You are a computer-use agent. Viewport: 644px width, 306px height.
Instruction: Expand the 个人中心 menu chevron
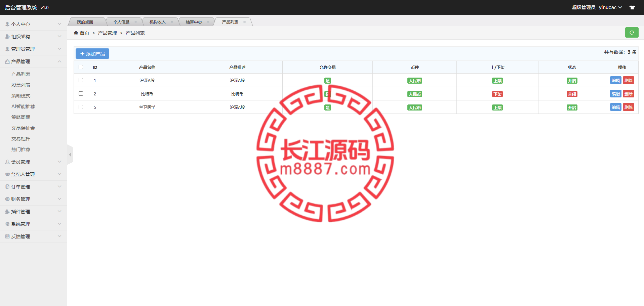point(59,24)
